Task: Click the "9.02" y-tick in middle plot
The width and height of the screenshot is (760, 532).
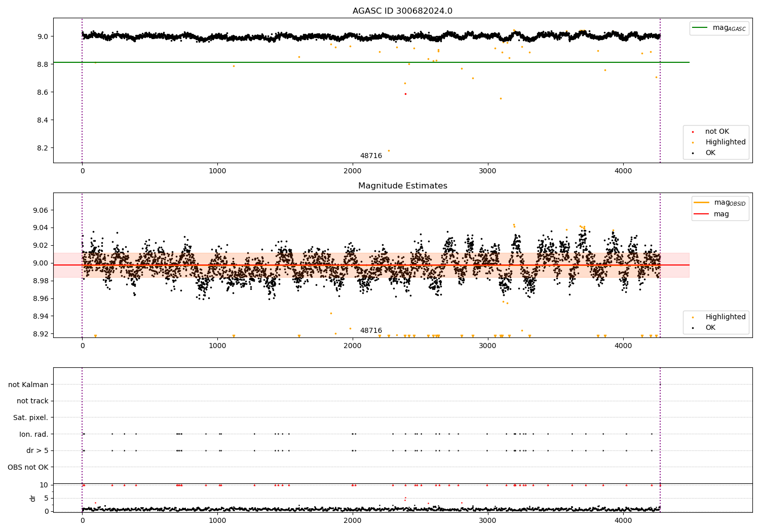Action: [41, 246]
